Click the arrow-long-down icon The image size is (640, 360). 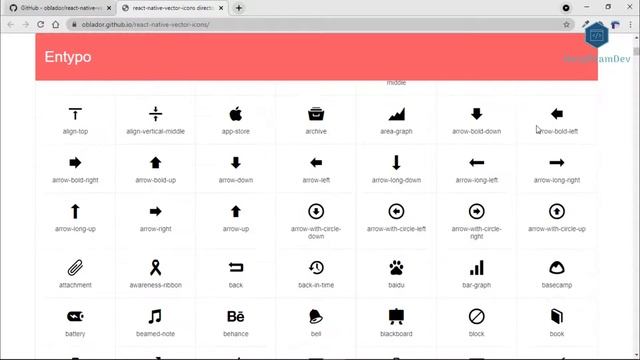coord(396,162)
